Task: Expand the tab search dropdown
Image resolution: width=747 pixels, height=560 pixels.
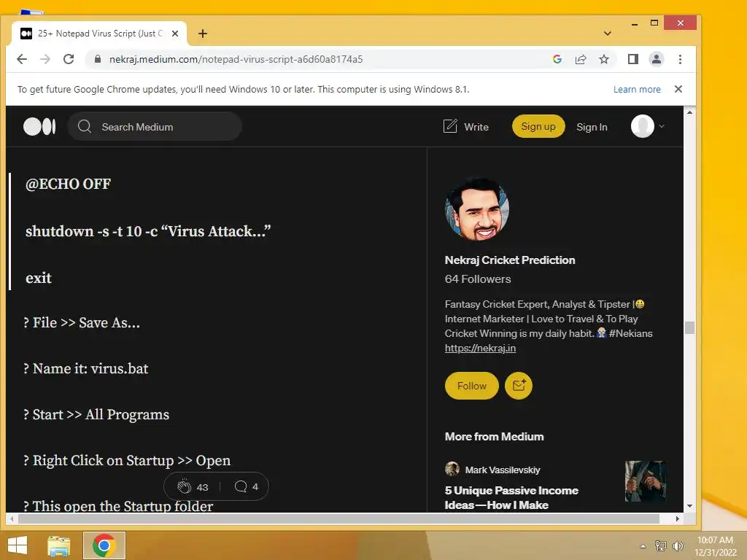Action: pos(608,34)
